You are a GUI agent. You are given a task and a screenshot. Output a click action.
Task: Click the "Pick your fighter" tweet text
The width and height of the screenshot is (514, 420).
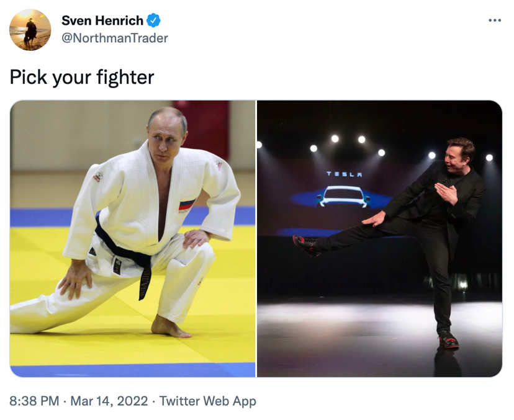point(82,78)
